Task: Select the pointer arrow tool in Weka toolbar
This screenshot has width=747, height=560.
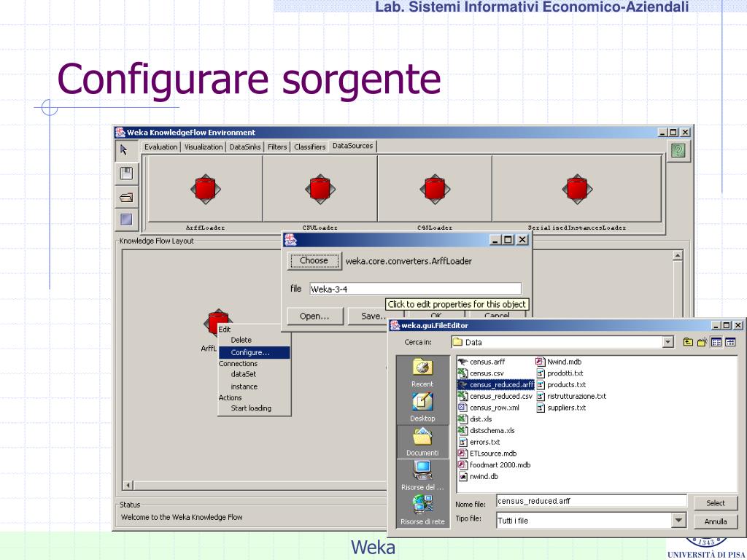Action: pyautogui.click(x=125, y=150)
